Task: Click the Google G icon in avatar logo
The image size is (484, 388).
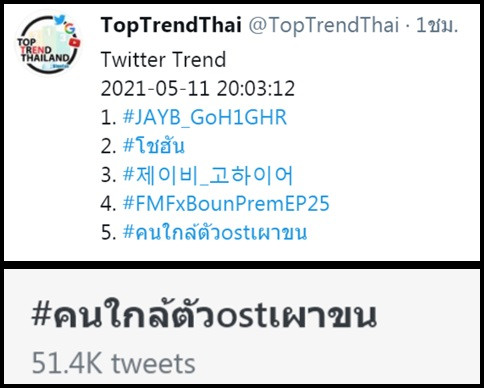Action: coord(70,29)
